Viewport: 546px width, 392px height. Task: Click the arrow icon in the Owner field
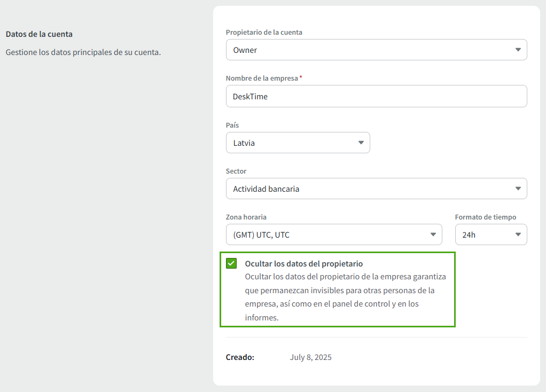[518, 50]
